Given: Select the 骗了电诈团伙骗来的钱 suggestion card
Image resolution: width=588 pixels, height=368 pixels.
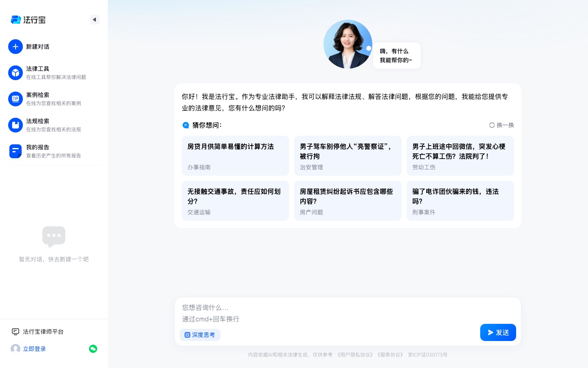Looking at the screenshot, I should click(x=460, y=201).
